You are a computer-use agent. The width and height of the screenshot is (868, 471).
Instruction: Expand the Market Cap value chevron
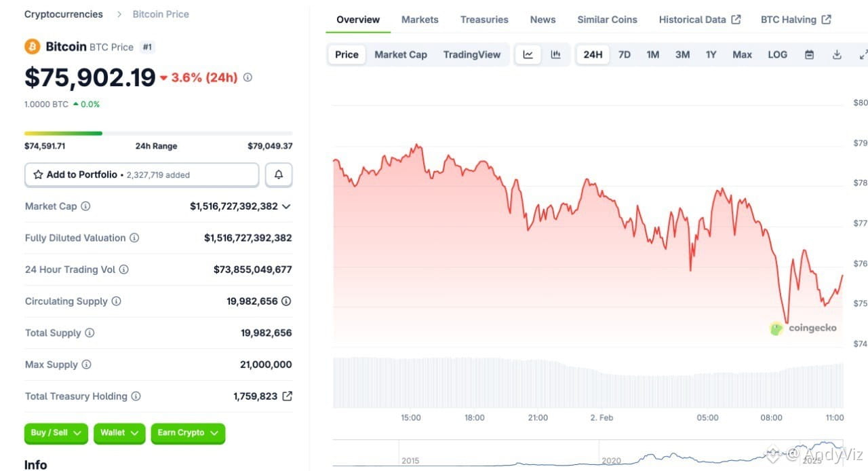(x=286, y=206)
